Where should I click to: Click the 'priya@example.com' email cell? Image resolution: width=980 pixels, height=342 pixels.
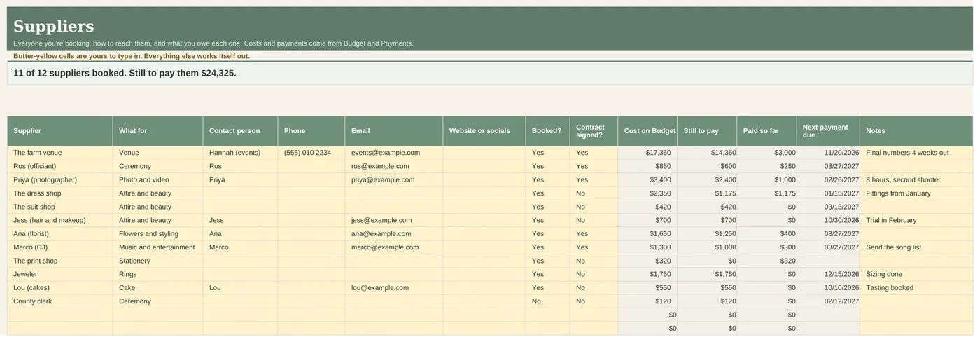coord(394,180)
